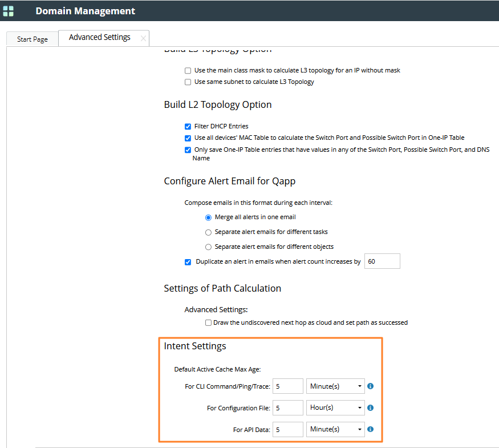Uncheck Filter DHCP Entries

[x=188, y=127]
